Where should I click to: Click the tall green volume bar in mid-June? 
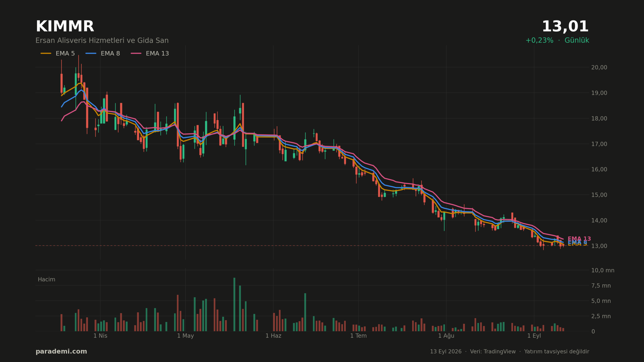[x=305, y=312]
